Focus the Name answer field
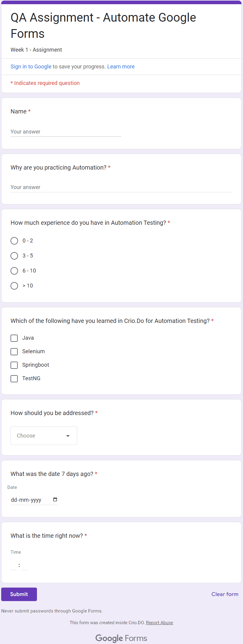The image size is (243, 644). point(66,132)
